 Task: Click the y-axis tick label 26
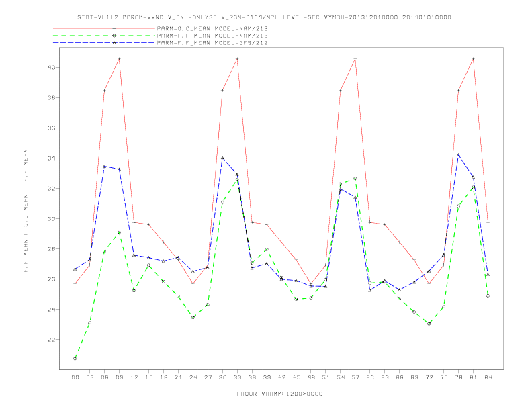coord(51,279)
